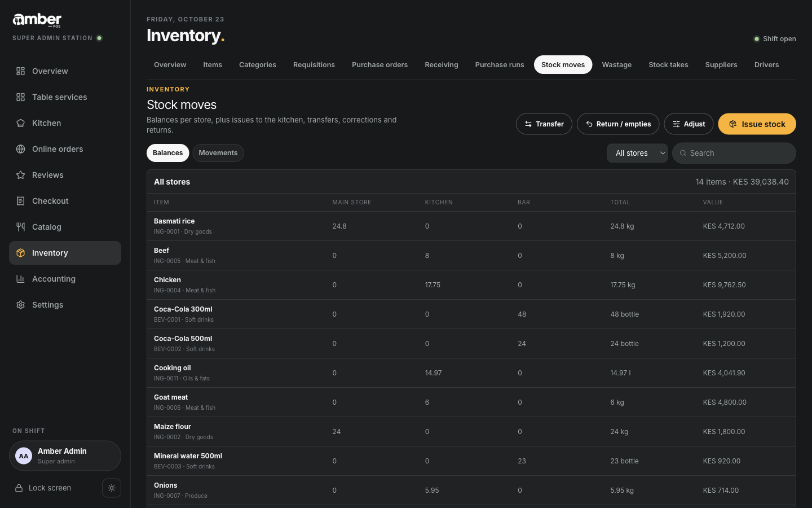
Task: Go to the Wastage tab
Action: pos(617,65)
